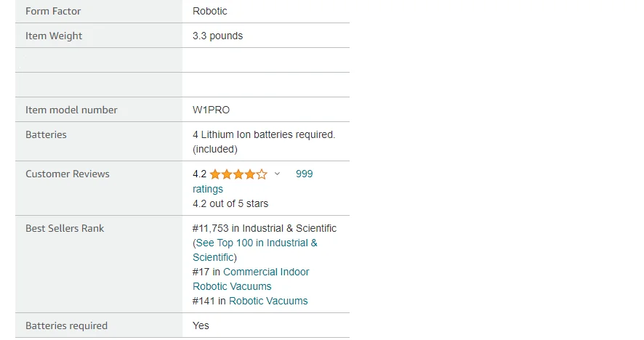Click the Best Sellers Rank label
Viewport: 644px width, 340px height.
pyautogui.click(x=65, y=228)
